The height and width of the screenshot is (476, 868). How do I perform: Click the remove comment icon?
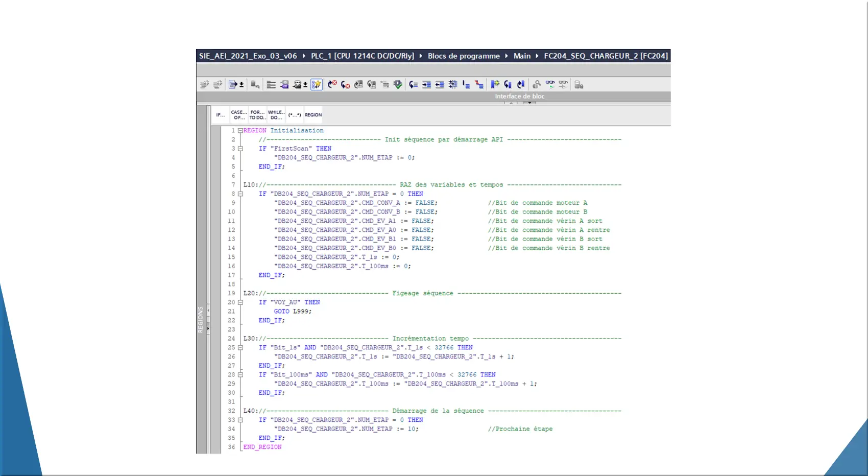[x=479, y=85]
